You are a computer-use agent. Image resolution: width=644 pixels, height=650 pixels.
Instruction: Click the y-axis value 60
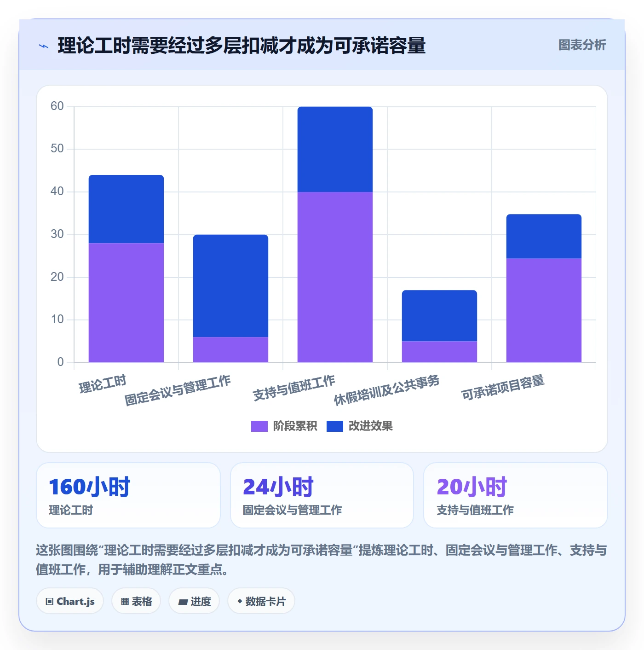click(57, 106)
